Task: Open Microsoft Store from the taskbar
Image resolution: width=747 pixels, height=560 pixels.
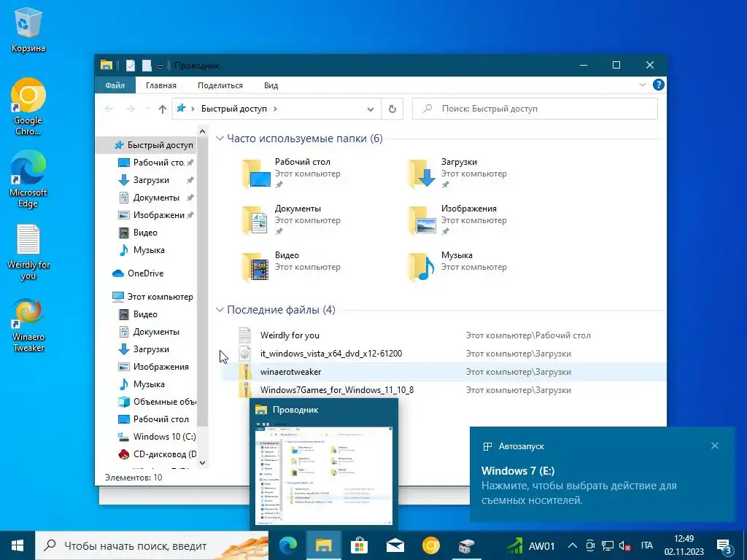Action: pos(359,545)
